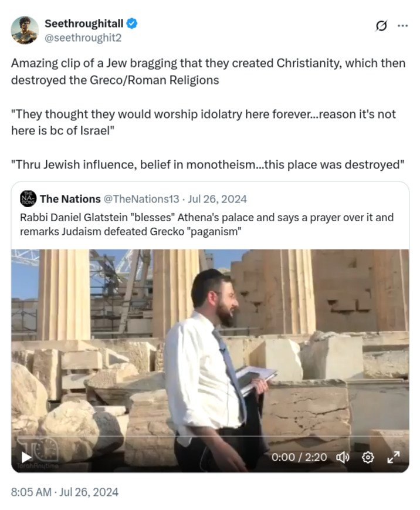Click the @TheNations13 handle

tap(141, 199)
